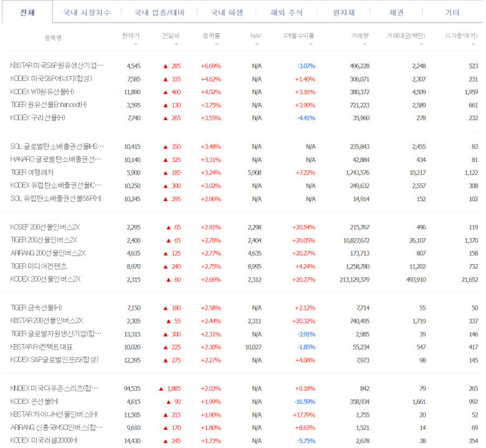Open HANARO 글로벌탄소배출권선물 link

pyautogui.click(x=56, y=159)
